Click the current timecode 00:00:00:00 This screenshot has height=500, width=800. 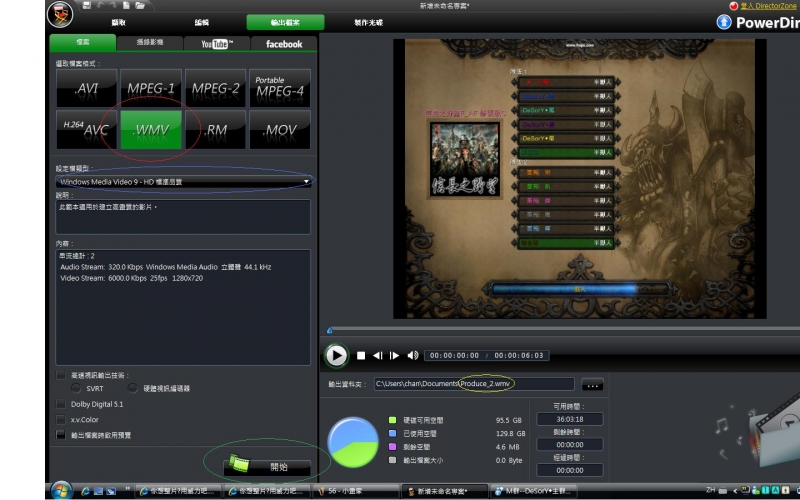click(454, 356)
